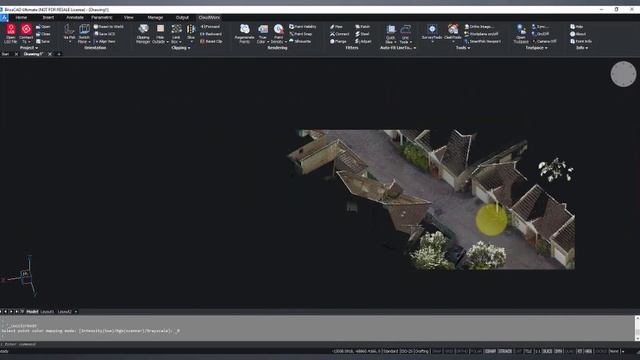Toggle GRID in status bar
Viewport: 640px width, 360px height.
(449, 351)
